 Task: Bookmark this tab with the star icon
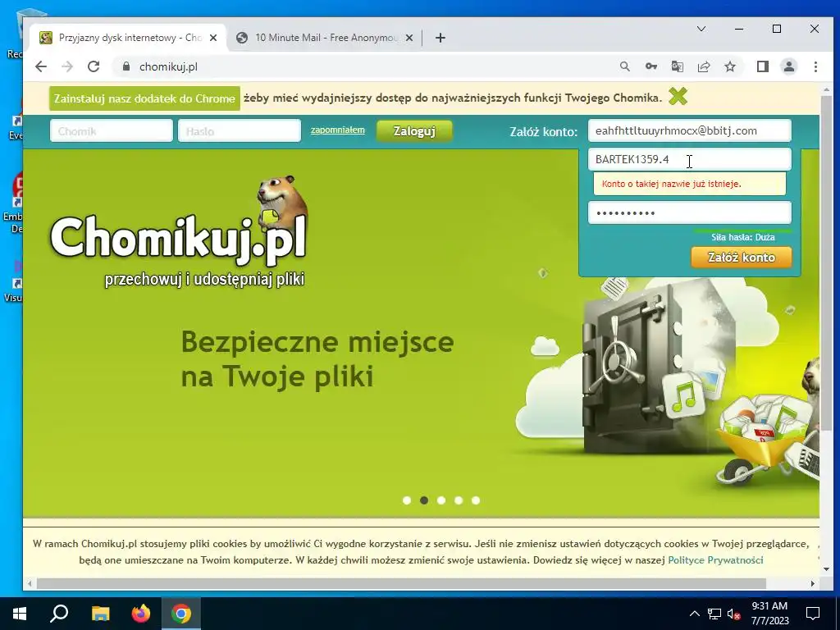[x=729, y=66]
